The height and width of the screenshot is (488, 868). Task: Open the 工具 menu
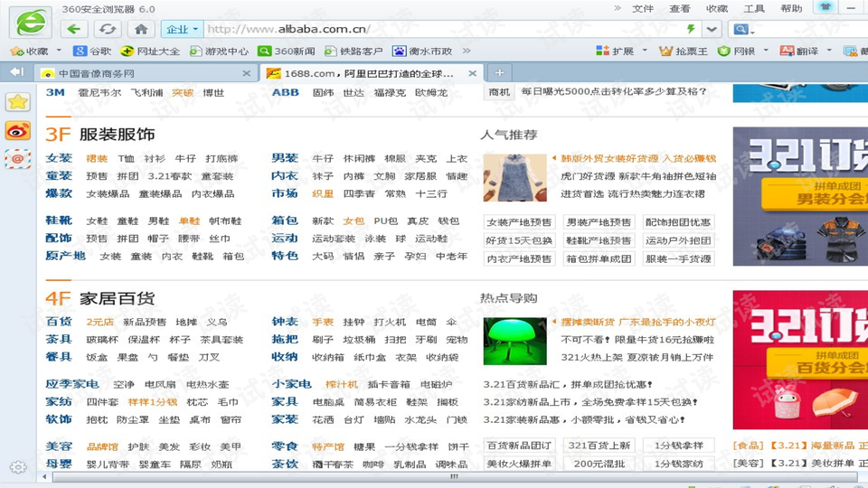point(753,9)
